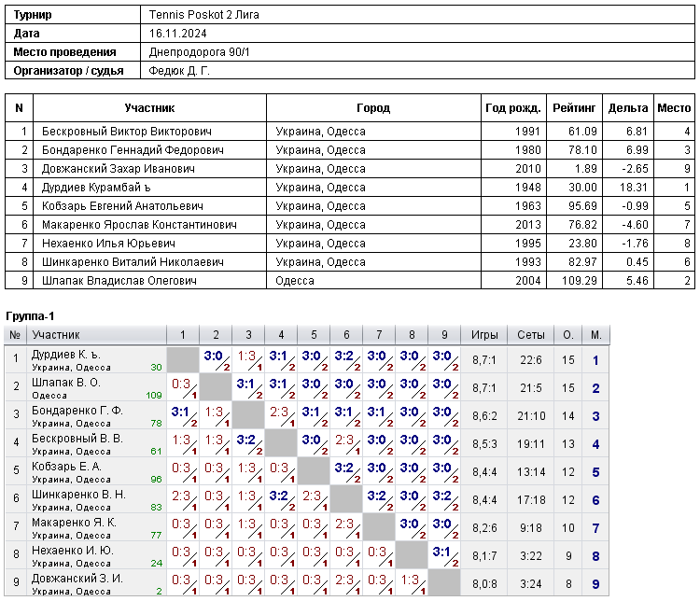This screenshot has height=601, width=700.
Task: Click Нехаенко's 3:1 win score cell
Action: point(444,556)
